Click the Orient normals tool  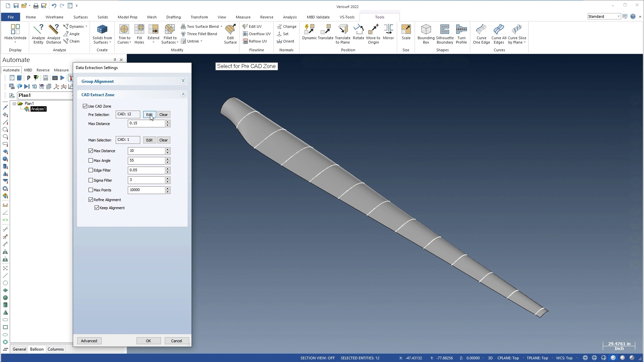point(285,41)
